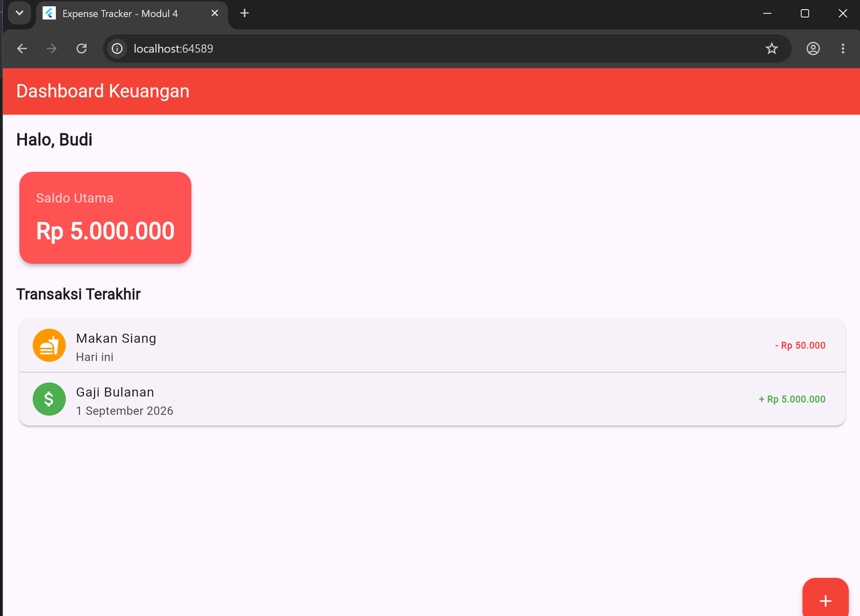
Task: Click the Transaksi Terakhir heading
Action: pyautogui.click(x=78, y=294)
